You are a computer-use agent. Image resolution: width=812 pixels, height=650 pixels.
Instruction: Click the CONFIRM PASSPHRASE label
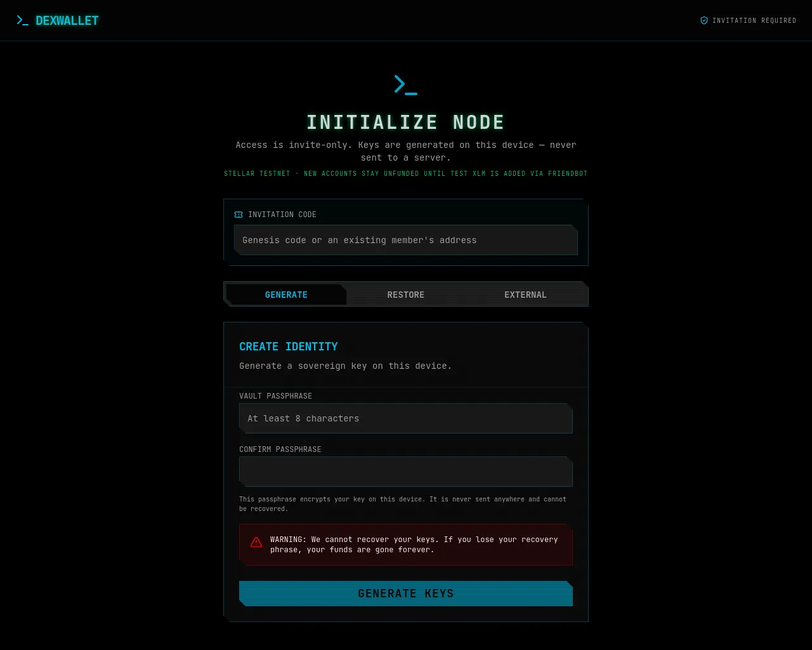(280, 449)
